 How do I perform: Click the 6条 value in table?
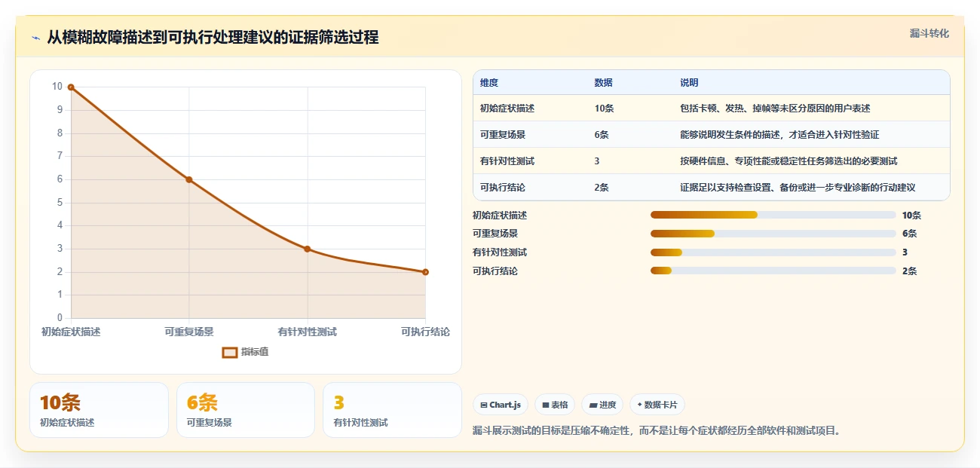pos(602,135)
